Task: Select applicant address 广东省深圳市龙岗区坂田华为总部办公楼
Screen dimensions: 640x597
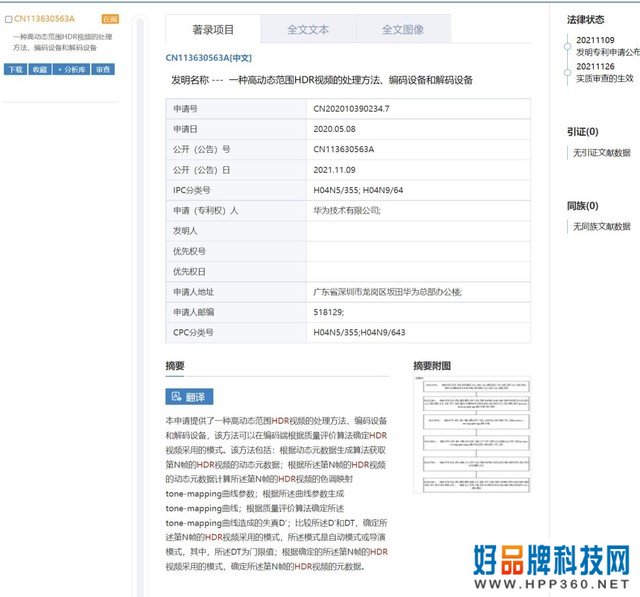Action: [387, 292]
